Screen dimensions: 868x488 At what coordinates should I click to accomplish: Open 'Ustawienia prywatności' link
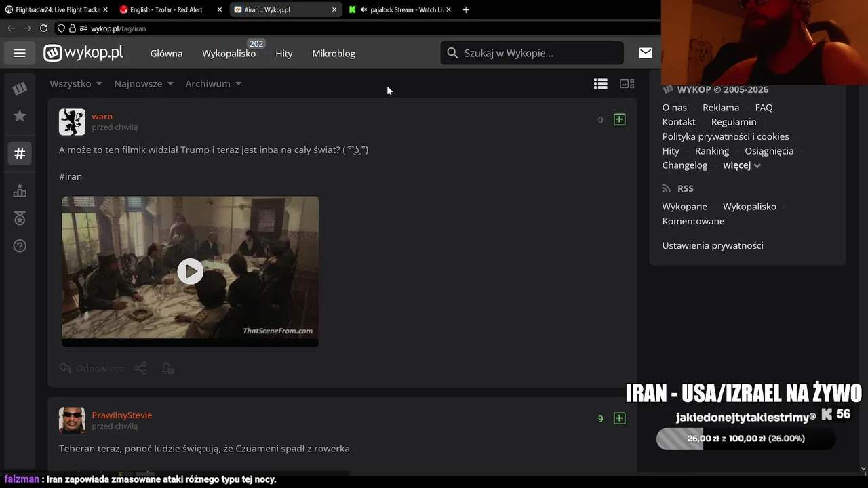coord(713,245)
